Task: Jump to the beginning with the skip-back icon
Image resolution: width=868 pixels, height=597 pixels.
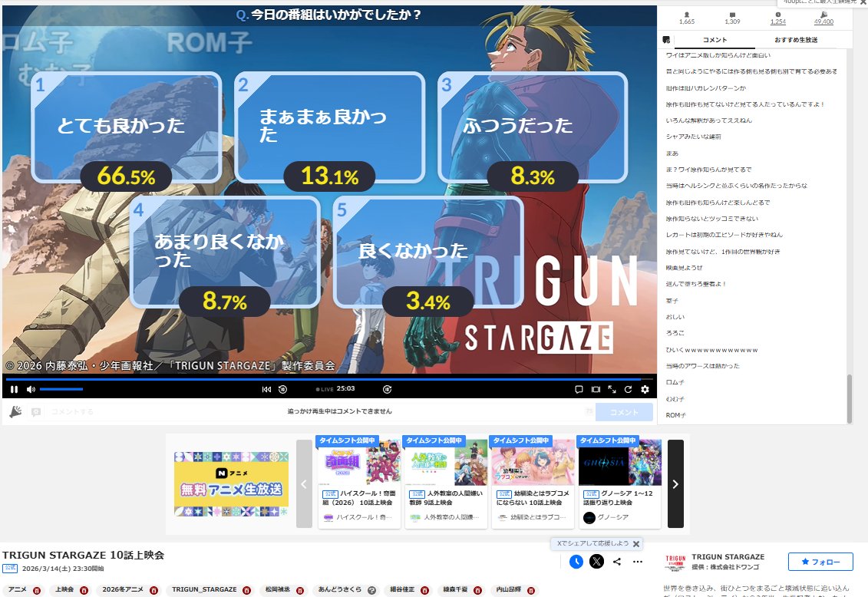Action: point(267,390)
